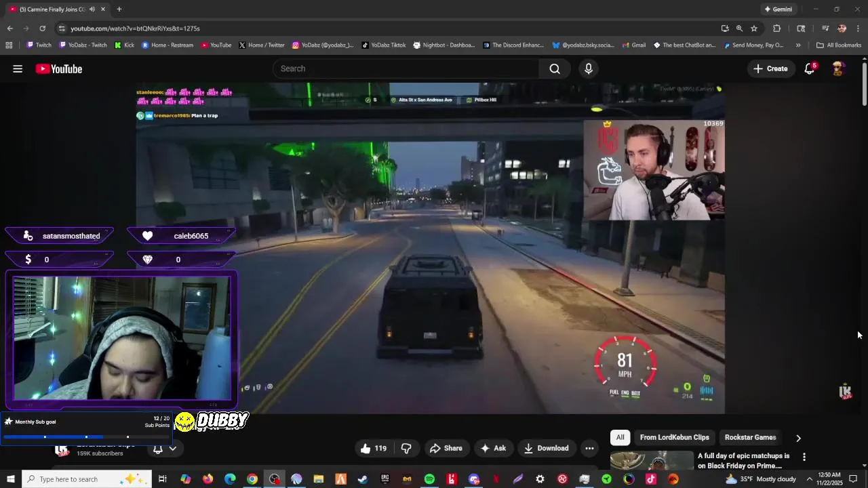Open Chrome media control icon
The height and width of the screenshot is (488, 868).
[x=825, y=28]
